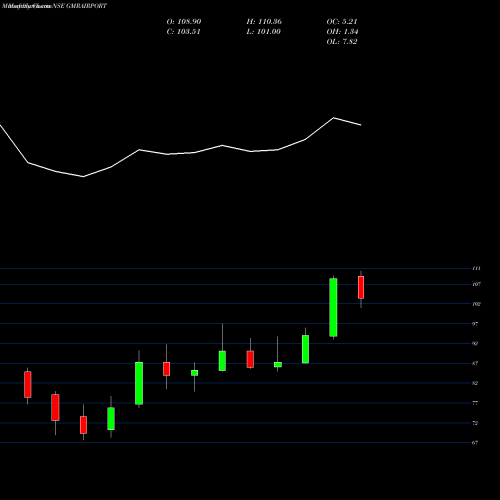Click the close price "C: 103.51"
Image resolution: width=500 pixels, height=500 pixels.
coord(184,32)
